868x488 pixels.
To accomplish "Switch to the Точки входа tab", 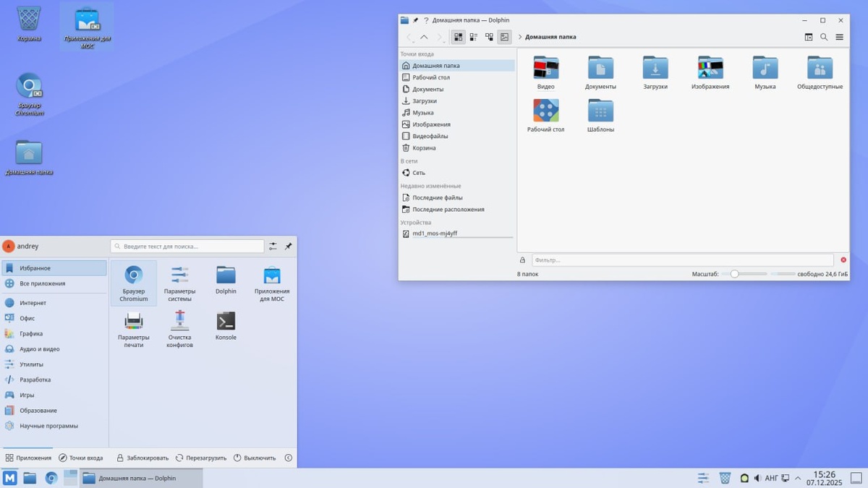I will [81, 458].
